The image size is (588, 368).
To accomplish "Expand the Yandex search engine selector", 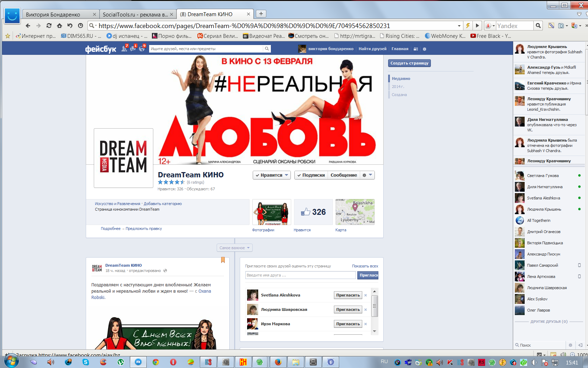I will [x=490, y=26].
